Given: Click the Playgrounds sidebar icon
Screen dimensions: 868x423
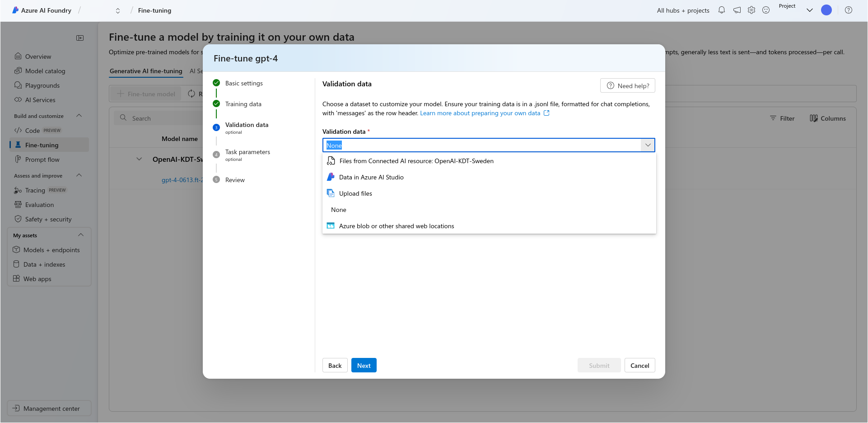Looking at the screenshot, I should 18,85.
